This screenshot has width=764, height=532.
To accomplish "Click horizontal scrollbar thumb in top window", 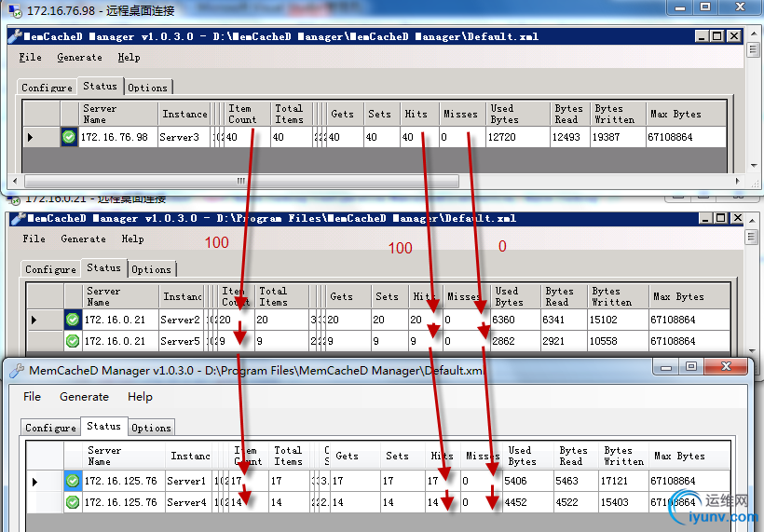I will [241, 182].
